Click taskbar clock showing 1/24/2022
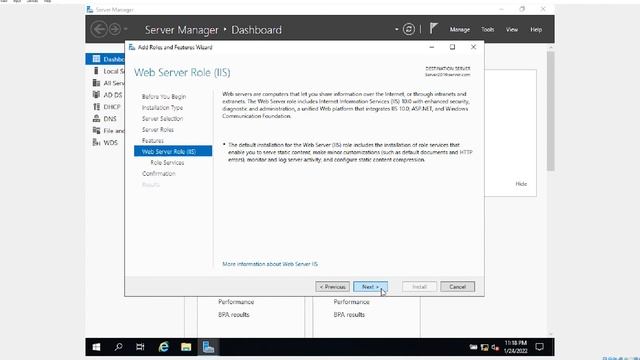This screenshot has width=640, height=360. pyautogui.click(x=516, y=347)
